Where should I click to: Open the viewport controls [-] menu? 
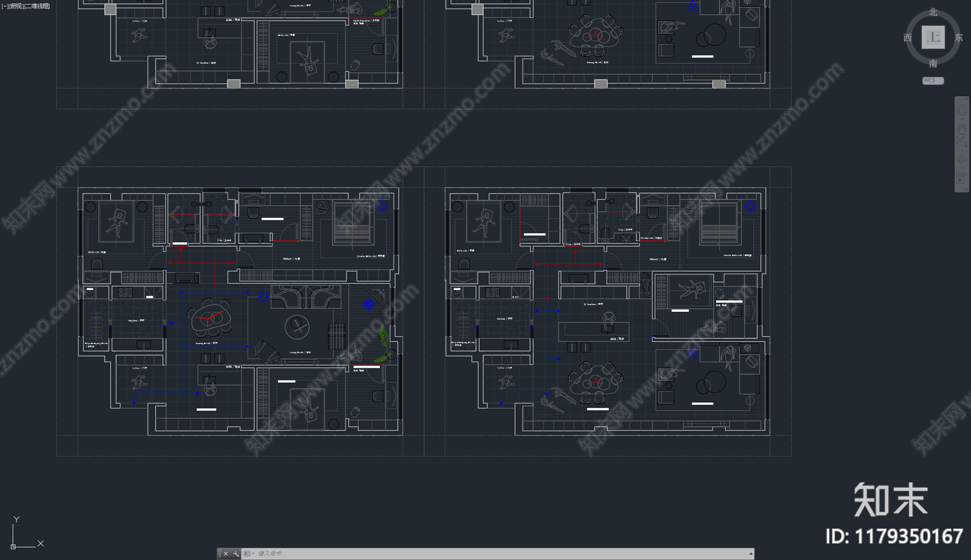click(5, 6)
